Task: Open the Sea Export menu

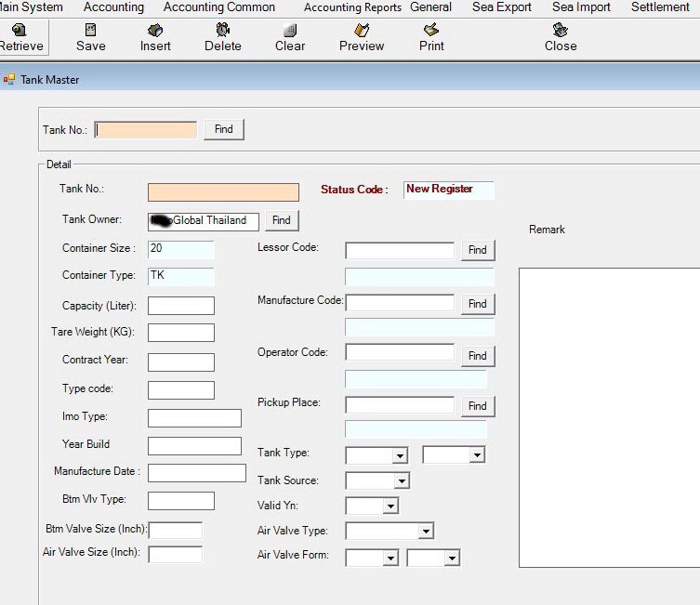Action: pyautogui.click(x=502, y=7)
